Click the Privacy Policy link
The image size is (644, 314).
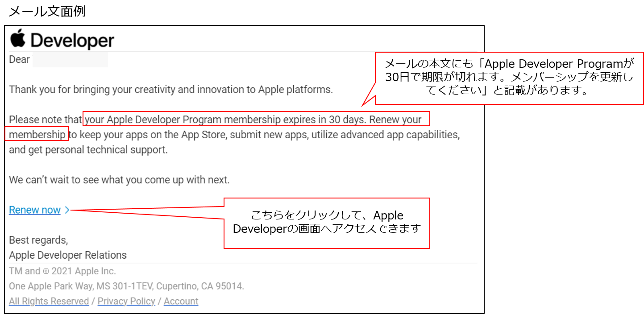pyautogui.click(x=126, y=301)
